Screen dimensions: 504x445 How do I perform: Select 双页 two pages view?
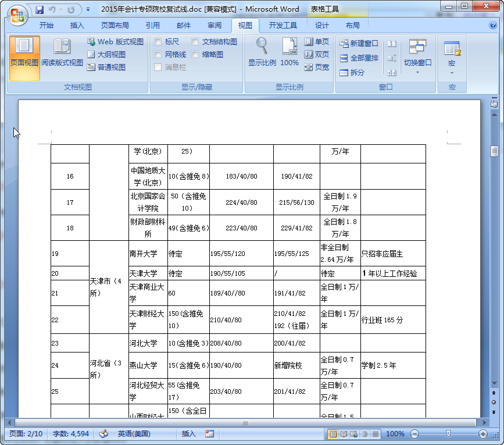(317, 54)
